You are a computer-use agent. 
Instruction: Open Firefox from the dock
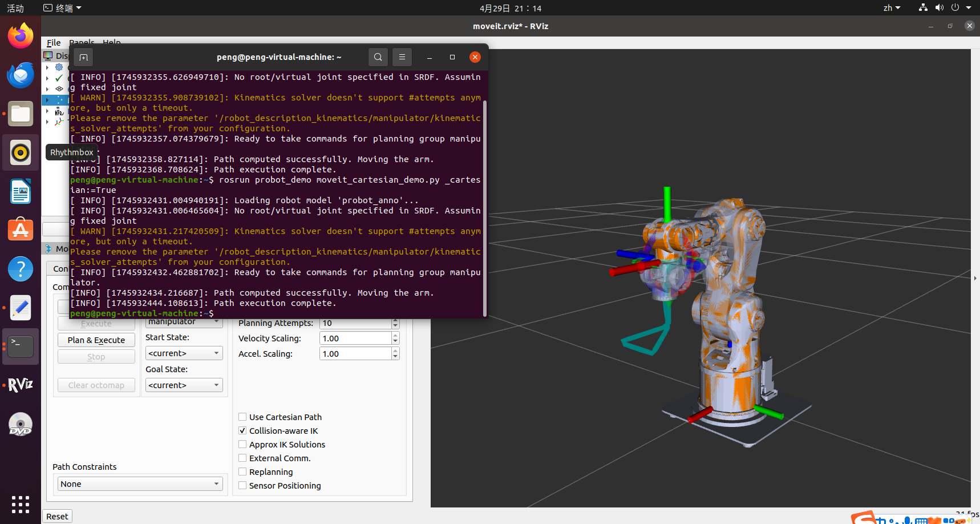click(21, 37)
